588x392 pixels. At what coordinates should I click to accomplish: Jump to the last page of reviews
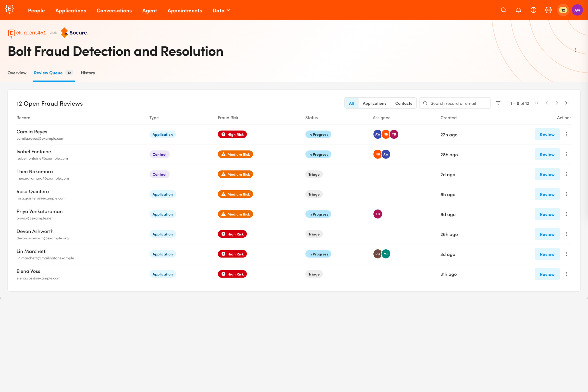(567, 103)
